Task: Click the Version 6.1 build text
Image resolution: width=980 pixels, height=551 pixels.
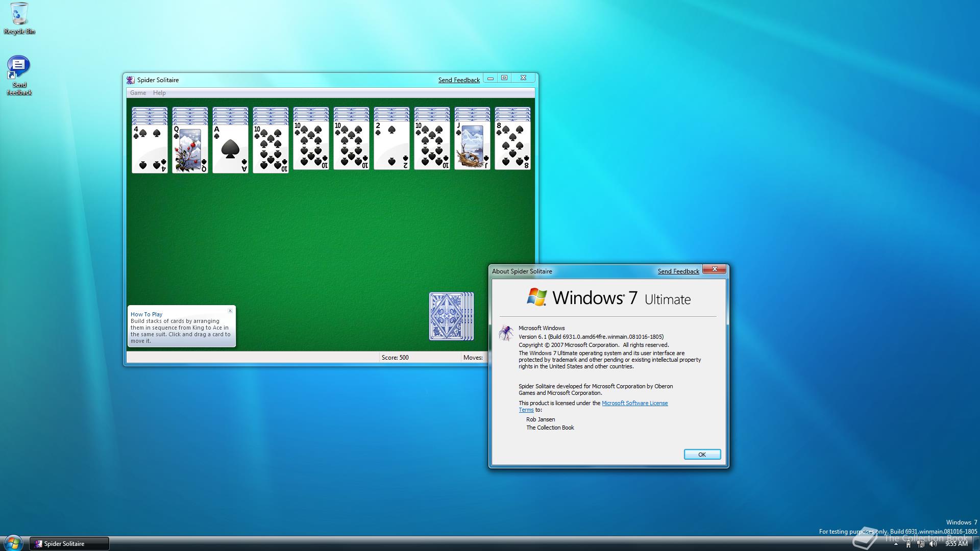Action: pos(591,337)
